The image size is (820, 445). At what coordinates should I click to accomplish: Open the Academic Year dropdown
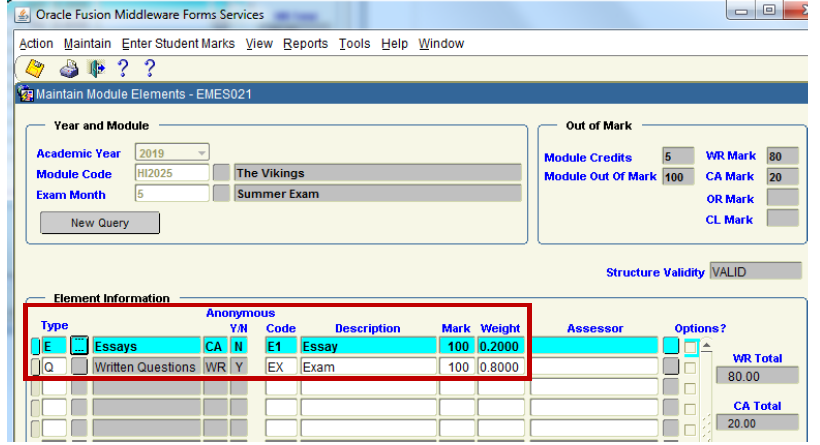coord(202,153)
